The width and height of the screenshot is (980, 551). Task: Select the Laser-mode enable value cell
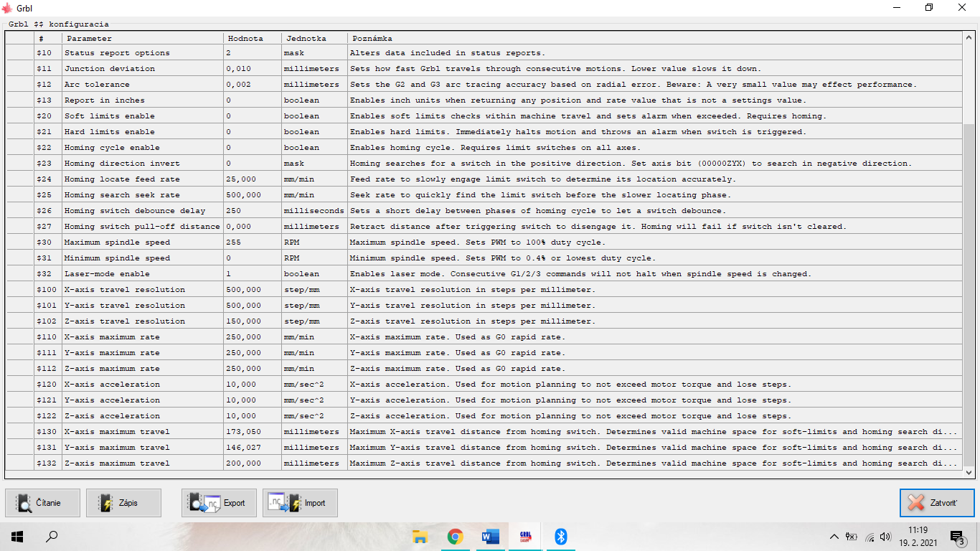[252, 274]
